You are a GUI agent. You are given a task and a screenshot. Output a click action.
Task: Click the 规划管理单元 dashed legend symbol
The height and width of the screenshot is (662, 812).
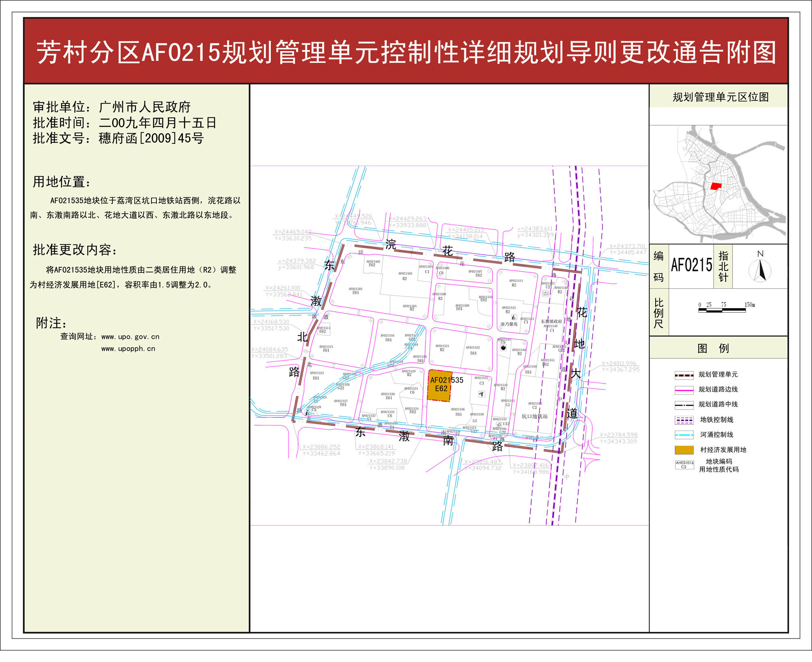pos(684,375)
